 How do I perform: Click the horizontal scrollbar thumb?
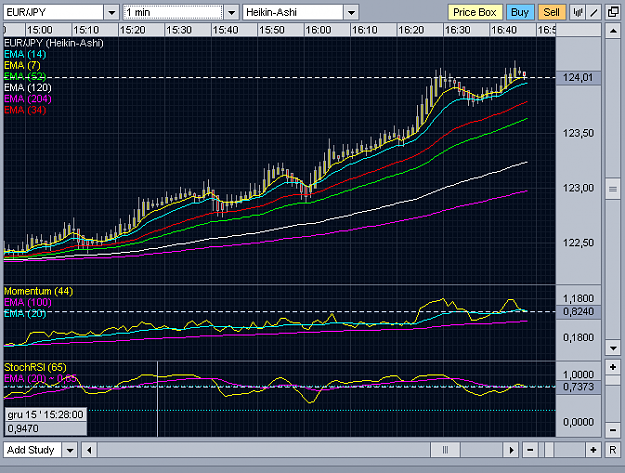(x=445, y=450)
